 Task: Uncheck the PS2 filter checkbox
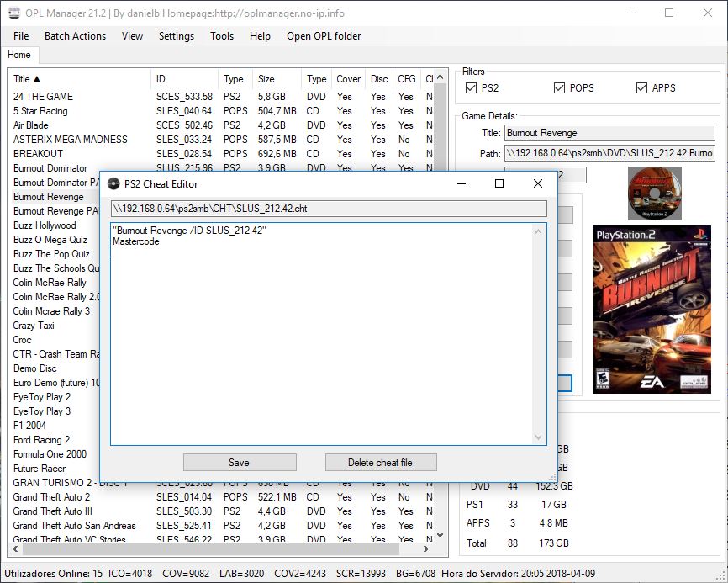point(472,87)
